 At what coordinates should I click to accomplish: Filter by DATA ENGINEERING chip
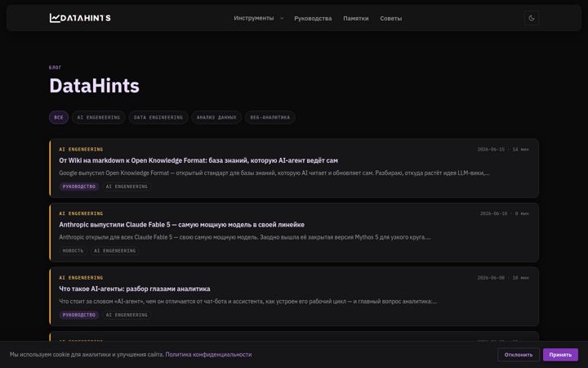(158, 117)
